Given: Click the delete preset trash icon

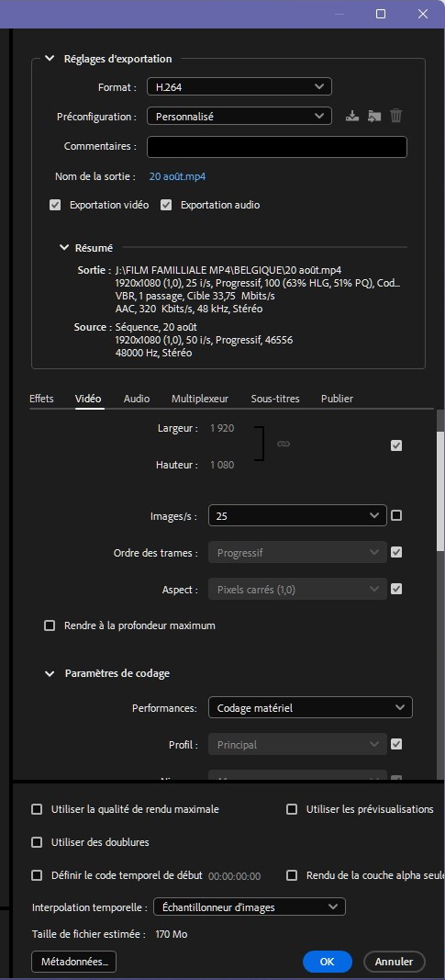Looking at the screenshot, I should pyautogui.click(x=395, y=116).
